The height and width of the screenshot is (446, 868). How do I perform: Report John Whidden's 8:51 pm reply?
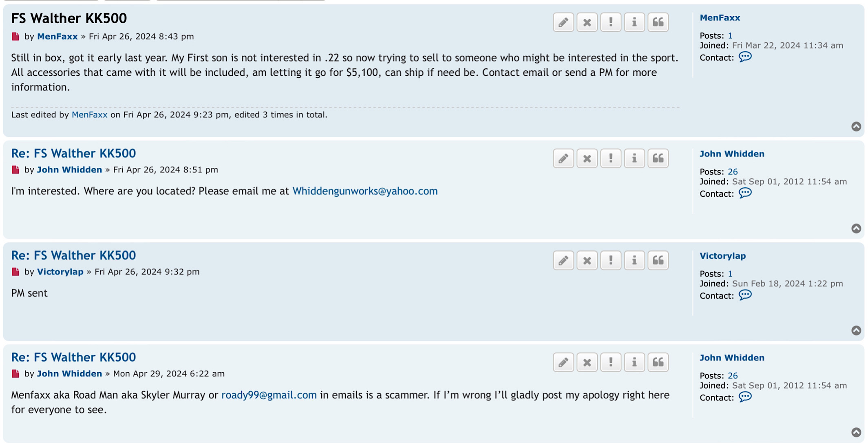point(610,158)
